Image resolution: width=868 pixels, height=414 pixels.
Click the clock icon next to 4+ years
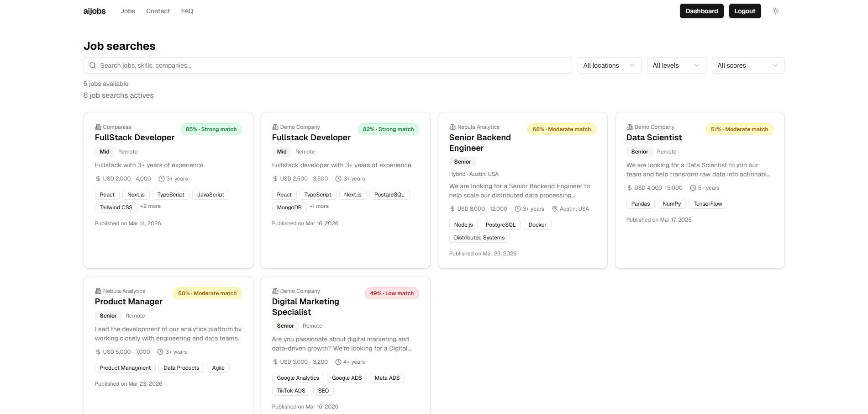tap(338, 362)
